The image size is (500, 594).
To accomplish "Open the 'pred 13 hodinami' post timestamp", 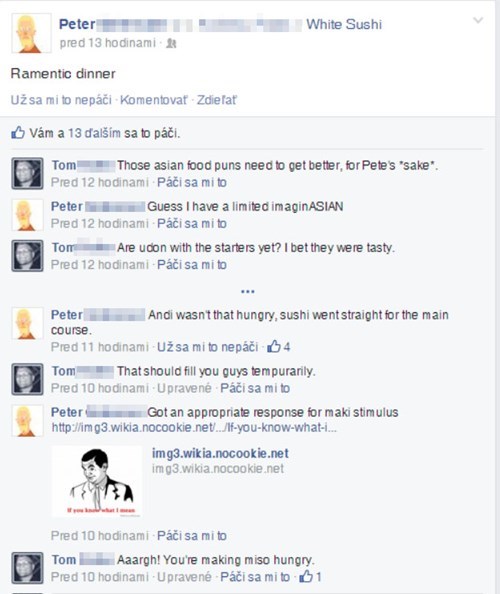I will click(x=108, y=43).
